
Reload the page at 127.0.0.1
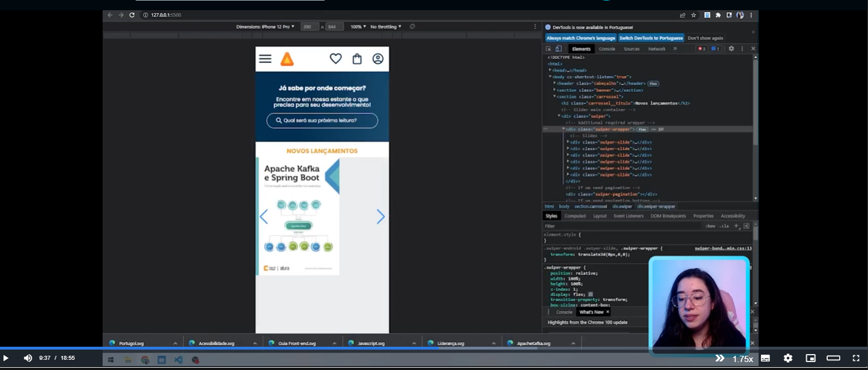[132, 15]
